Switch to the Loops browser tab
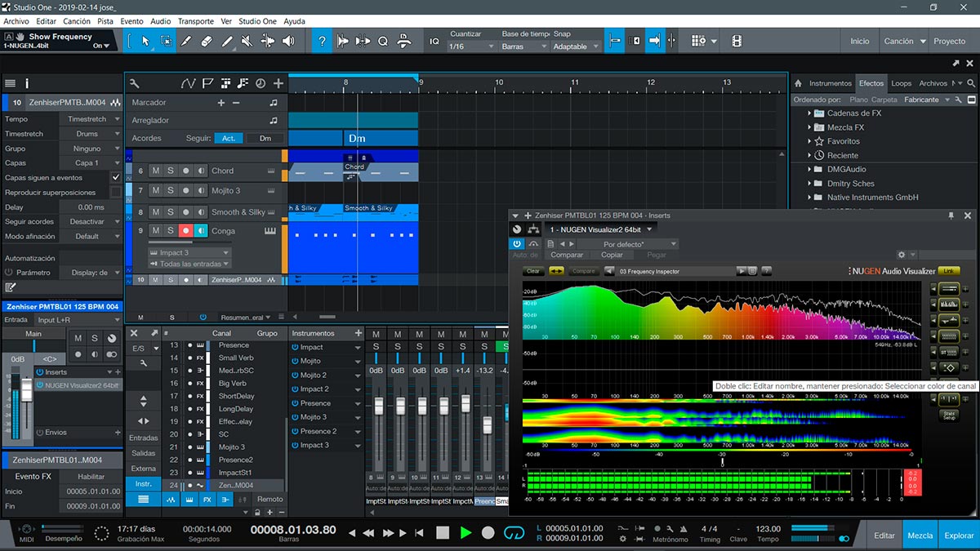The width and height of the screenshot is (980, 551). point(902,83)
